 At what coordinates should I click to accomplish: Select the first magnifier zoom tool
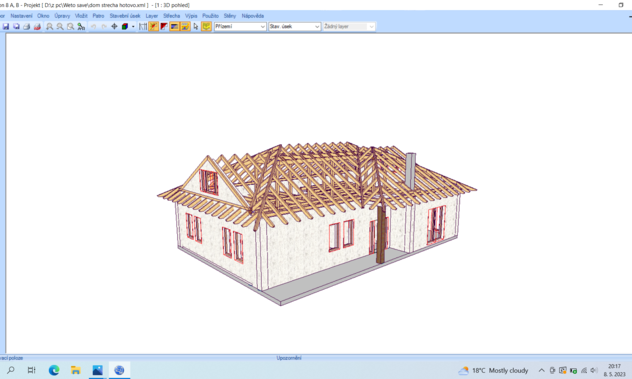pos(49,27)
